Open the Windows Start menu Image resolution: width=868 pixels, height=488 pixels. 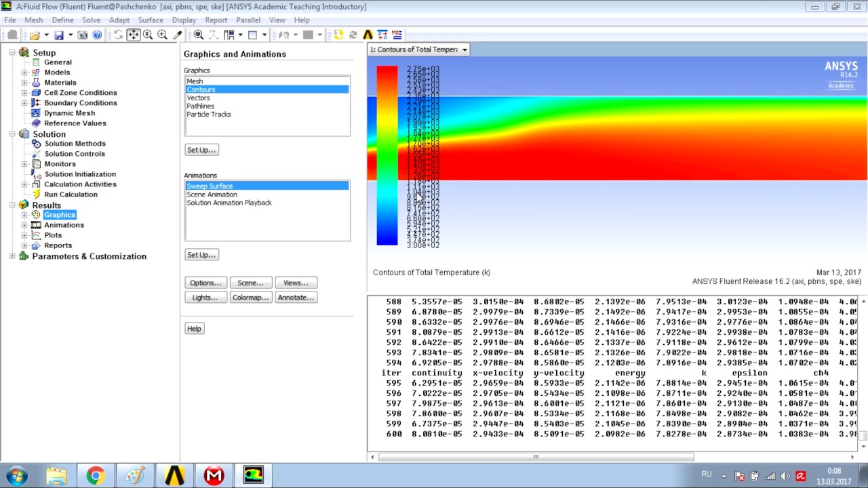[x=16, y=476]
